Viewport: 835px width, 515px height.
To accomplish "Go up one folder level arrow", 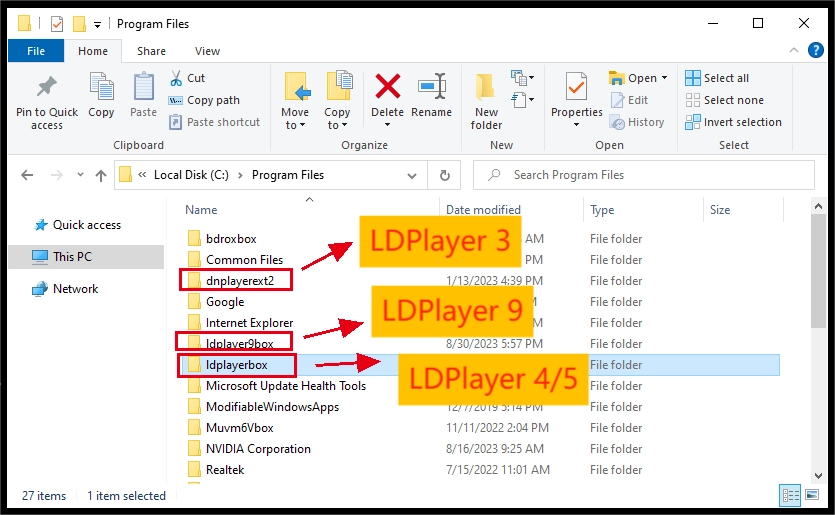I will (101, 175).
